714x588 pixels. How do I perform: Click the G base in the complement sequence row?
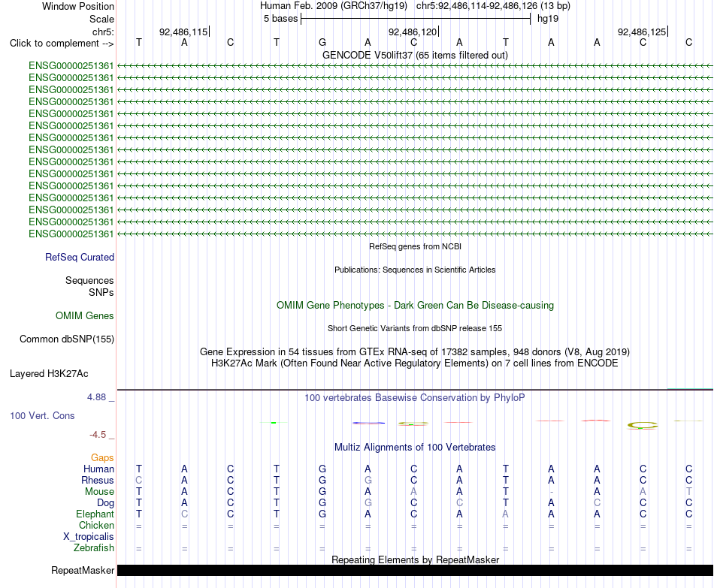tap(322, 42)
